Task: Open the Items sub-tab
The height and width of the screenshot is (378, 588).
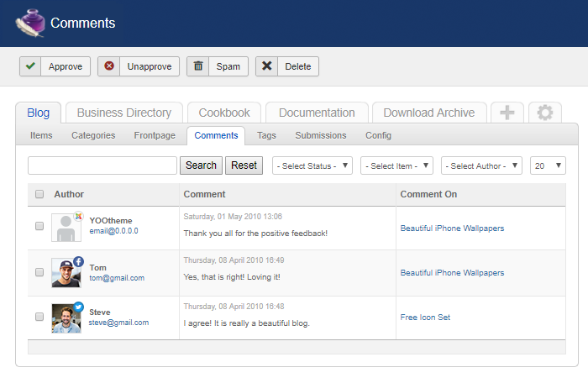Action: point(41,135)
